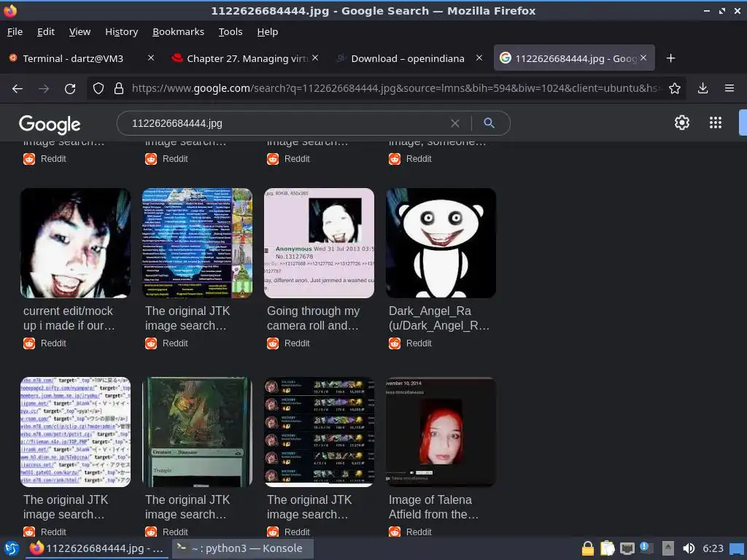
Task: Close the Chapter 27 Managing virtual tab
Action: pos(315,58)
